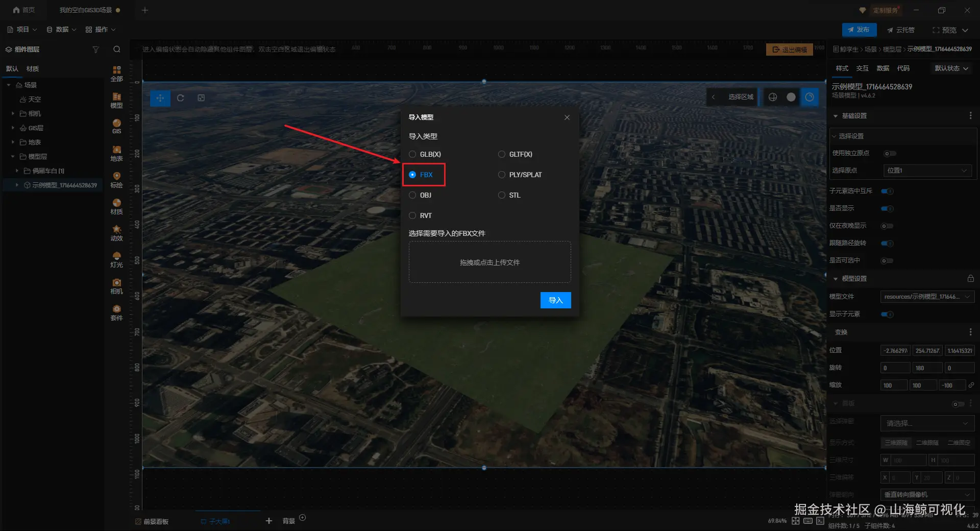Viewport: 980px width, 531px height.
Task: Click the highlighted blue view mode icon
Action: (810, 97)
